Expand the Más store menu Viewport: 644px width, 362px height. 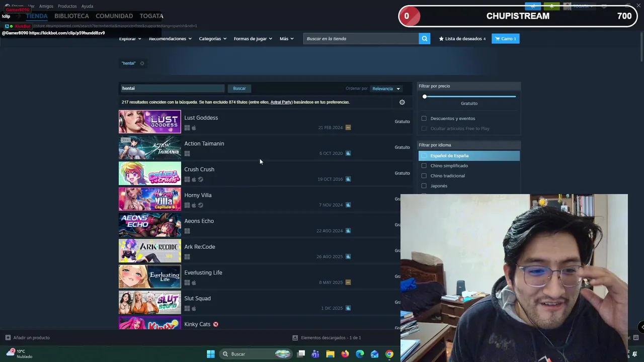[286, 39]
